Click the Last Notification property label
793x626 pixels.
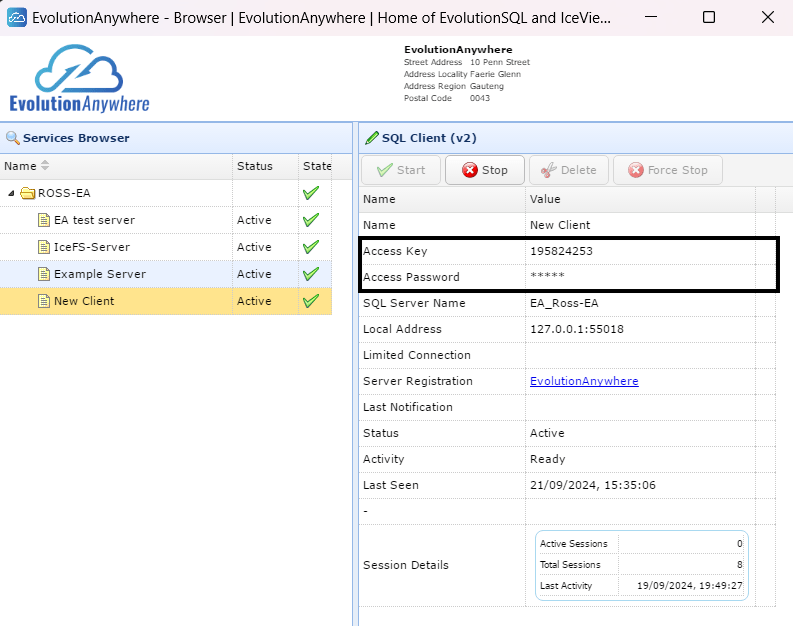[408, 407]
